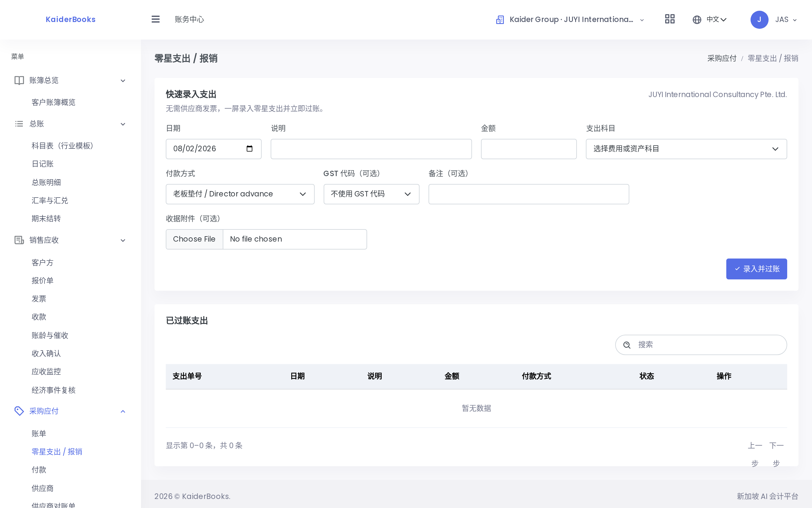This screenshot has width=812, height=508.
Task: Click the 销售应收 invoice icon
Action: (x=19, y=240)
